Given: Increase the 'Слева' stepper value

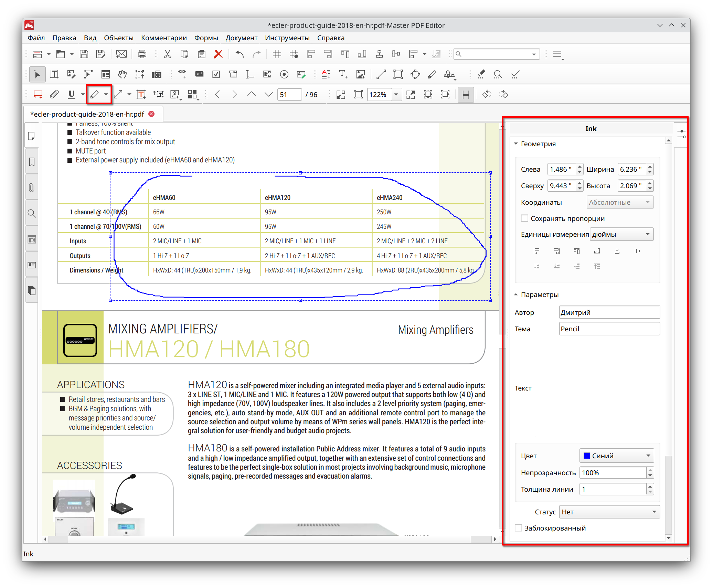Looking at the screenshot, I should (x=580, y=167).
